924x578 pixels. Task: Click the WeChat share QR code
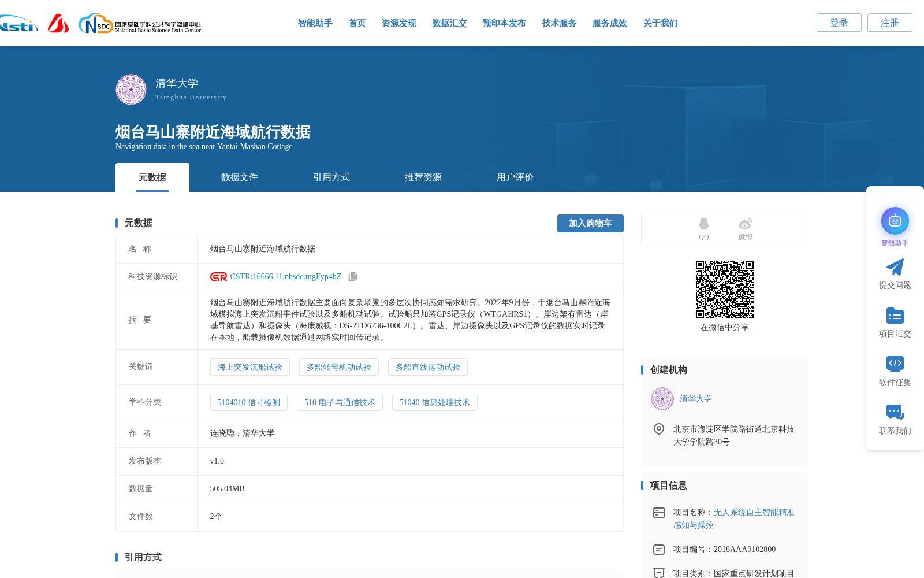pyautogui.click(x=724, y=290)
